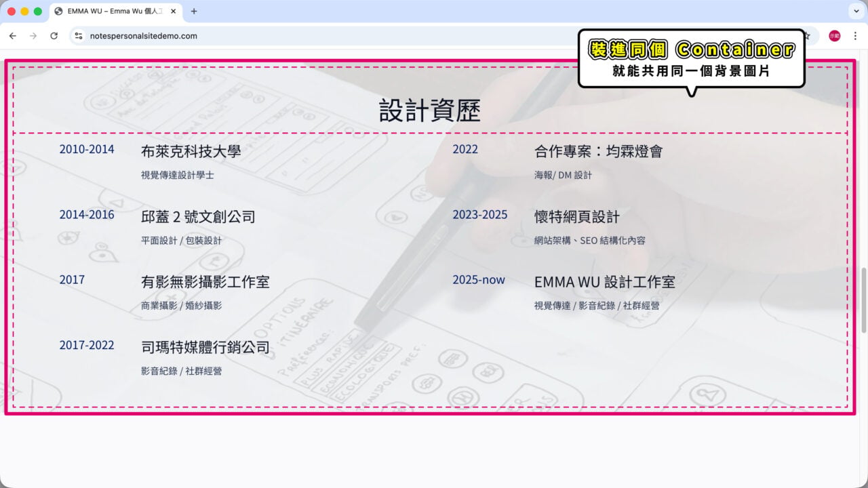
Task: Click the 布萊克科技大學 entry title
Action: (x=191, y=151)
